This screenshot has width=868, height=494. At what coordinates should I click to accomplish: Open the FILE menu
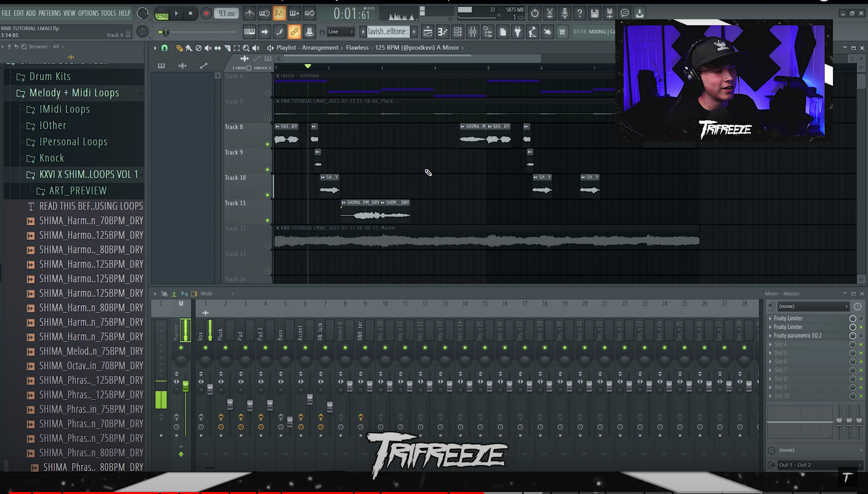coord(6,13)
